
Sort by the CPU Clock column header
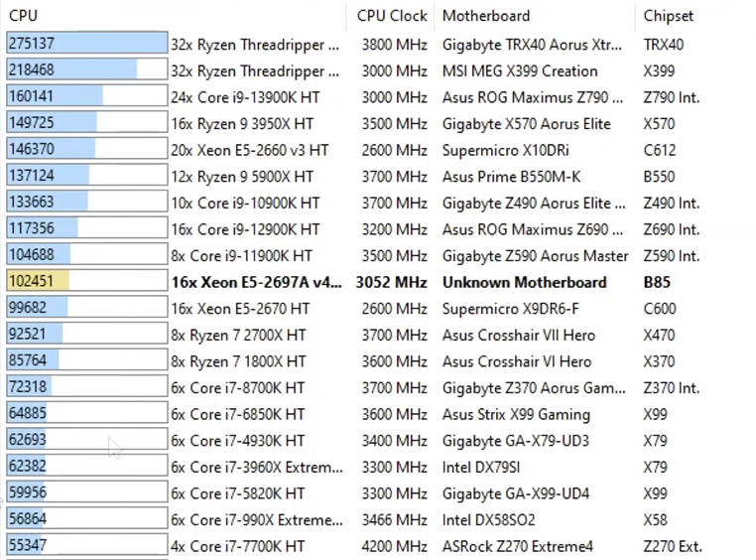pos(392,16)
